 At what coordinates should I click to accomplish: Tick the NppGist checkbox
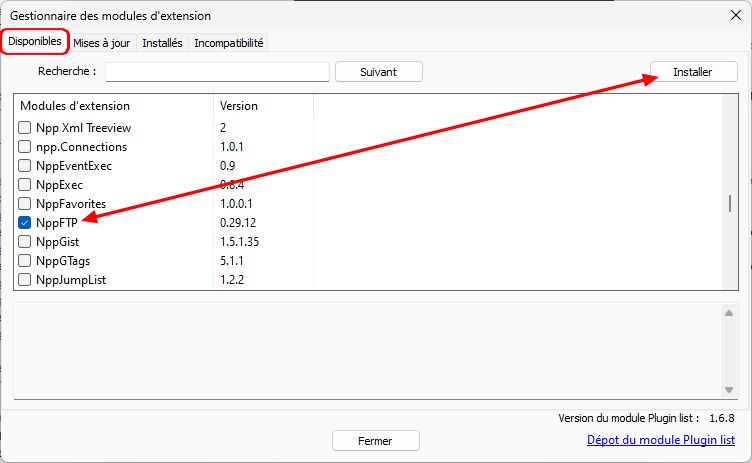tap(24, 241)
